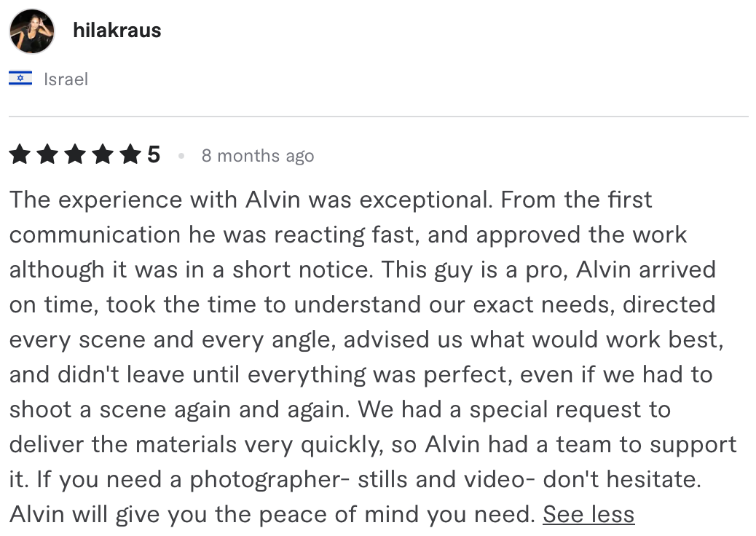Click the 8 months ago timestamp
756x536 pixels.
(258, 156)
